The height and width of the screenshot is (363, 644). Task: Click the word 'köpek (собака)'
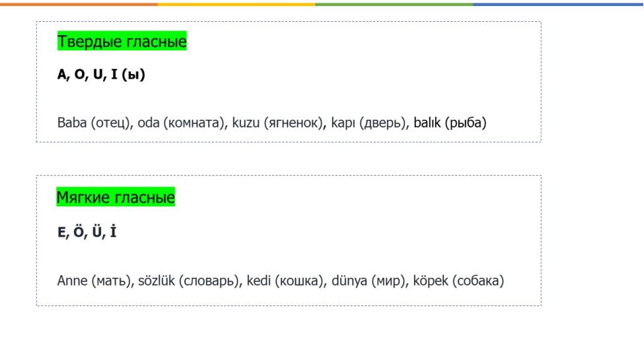point(458,280)
